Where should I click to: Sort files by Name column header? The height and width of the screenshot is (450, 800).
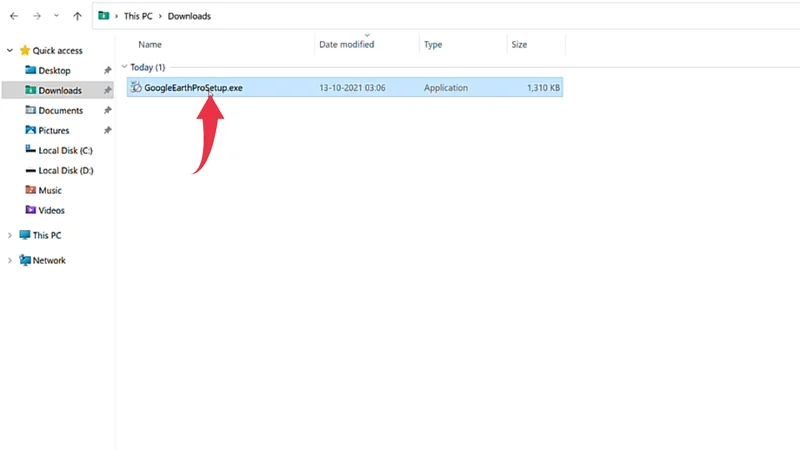150,45
